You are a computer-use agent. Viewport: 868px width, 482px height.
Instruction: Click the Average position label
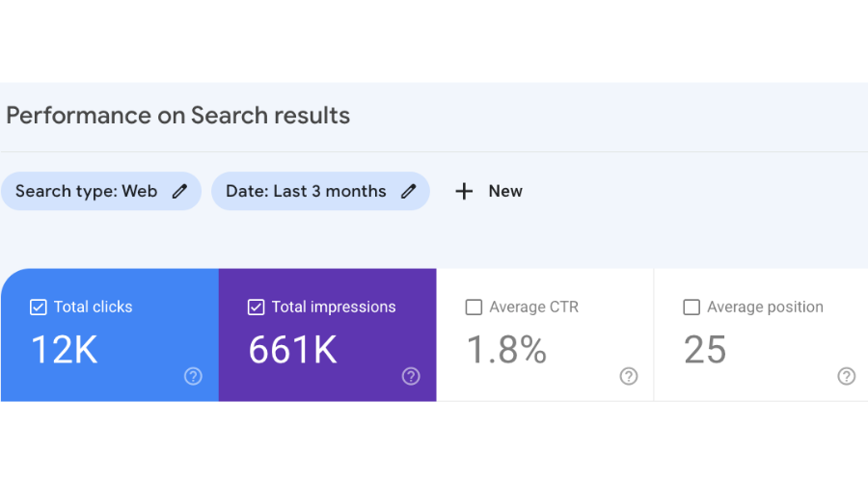tap(765, 308)
